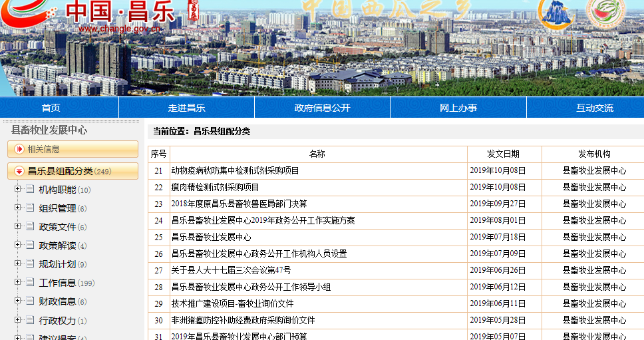This screenshot has width=644, height=340.
Task: Click the red arrow icon beside 相关信息
Action: pyautogui.click(x=19, y=149)
